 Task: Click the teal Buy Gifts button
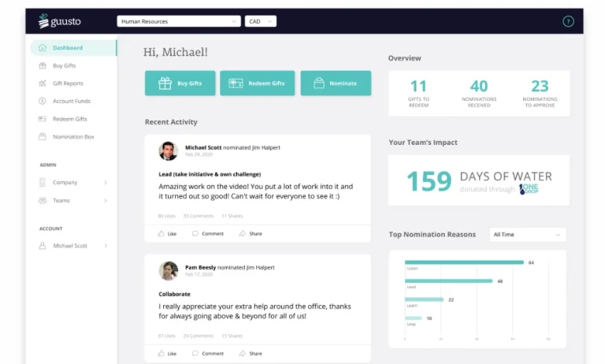tap(180, 83)
